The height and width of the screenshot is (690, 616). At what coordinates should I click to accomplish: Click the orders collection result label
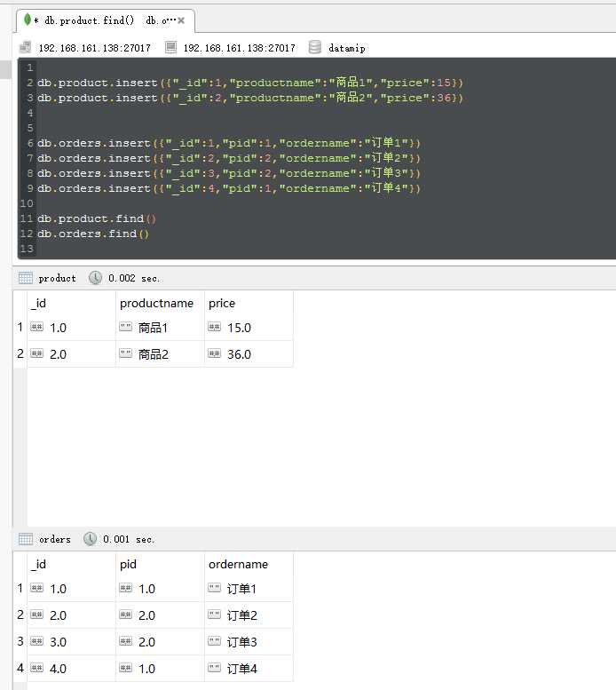point(55,540)
